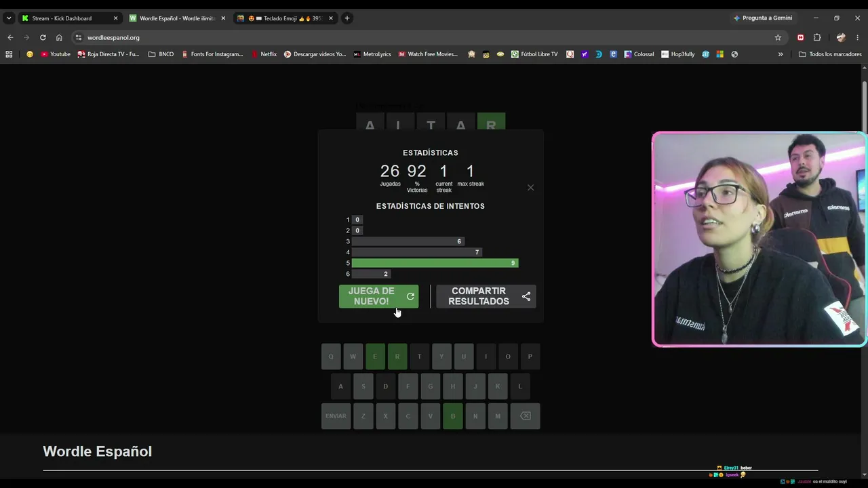Click the green bar for 5 intentos

click(435, 263)
